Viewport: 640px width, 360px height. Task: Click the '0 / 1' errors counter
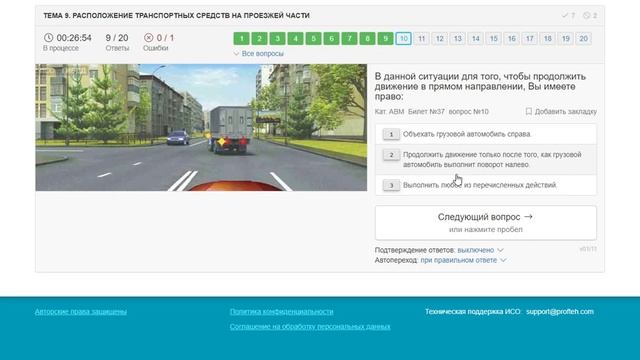click(165, 38)
